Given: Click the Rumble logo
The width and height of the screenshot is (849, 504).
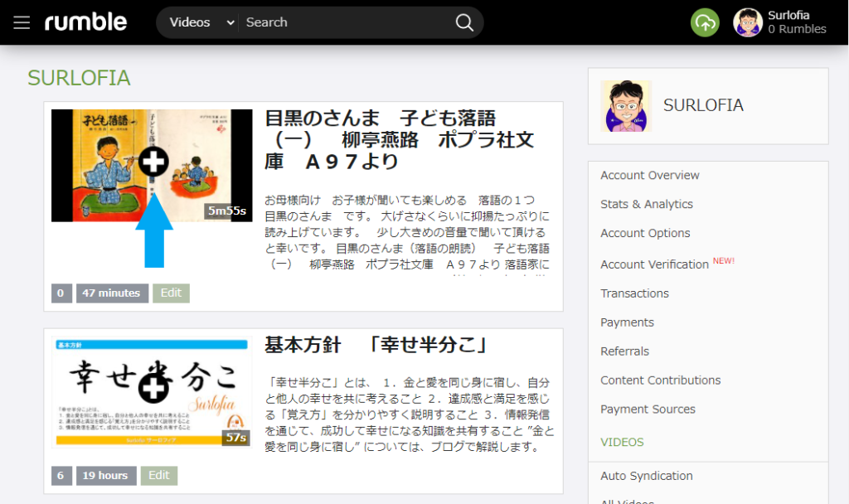Looking at the screenshot, I should tap(85, 22).
